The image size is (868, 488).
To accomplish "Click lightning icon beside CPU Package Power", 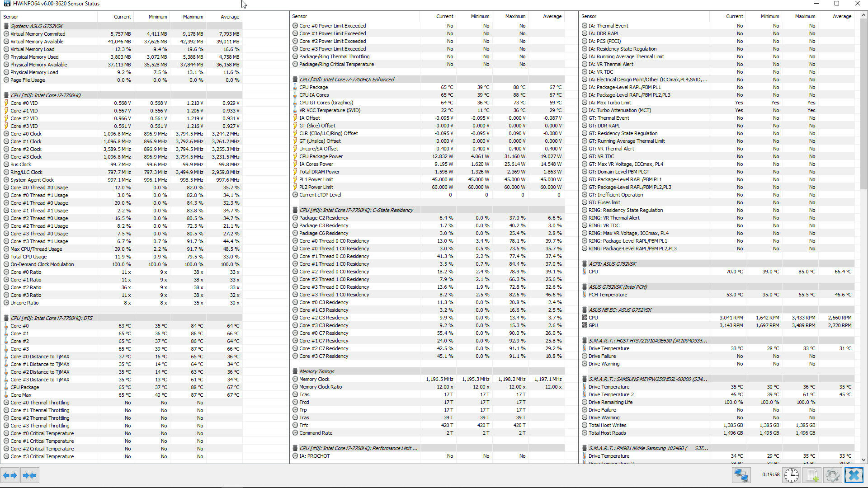I will click(295, 156).
